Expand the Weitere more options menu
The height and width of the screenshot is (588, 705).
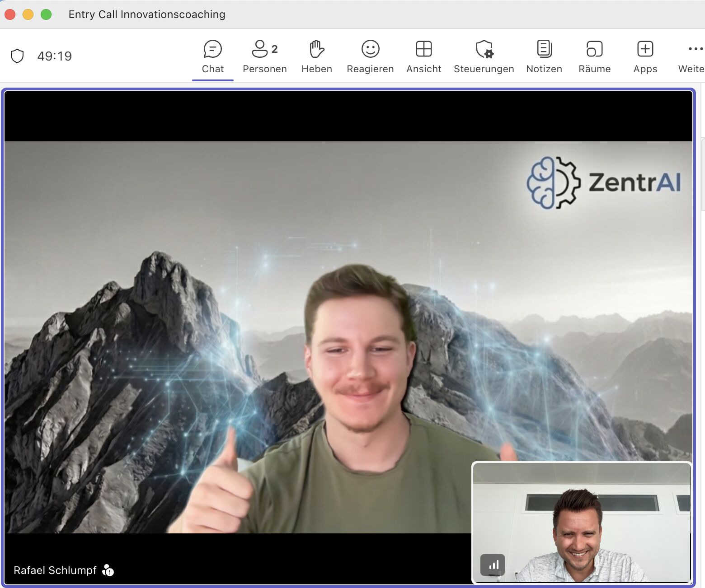coord(691,56)
